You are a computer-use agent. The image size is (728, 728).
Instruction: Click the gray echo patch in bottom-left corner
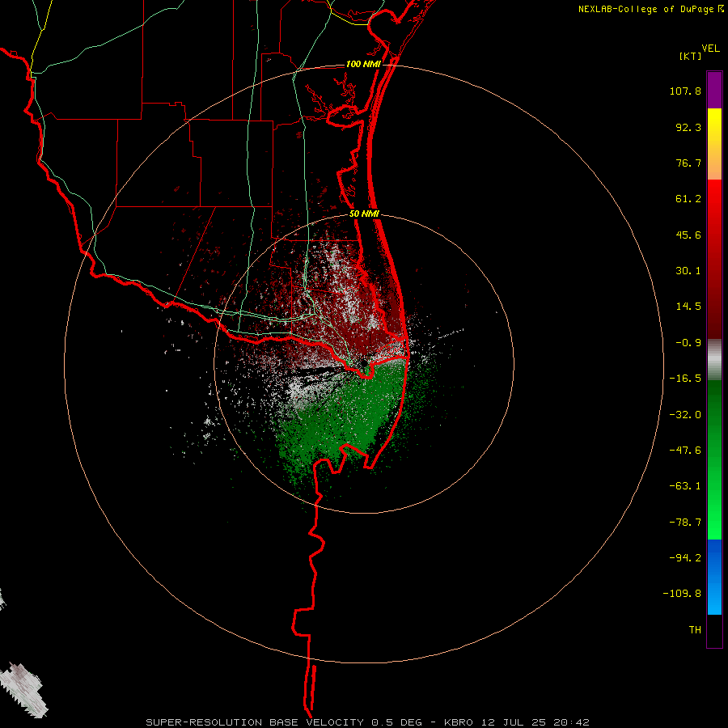click(x=23, y=691)
